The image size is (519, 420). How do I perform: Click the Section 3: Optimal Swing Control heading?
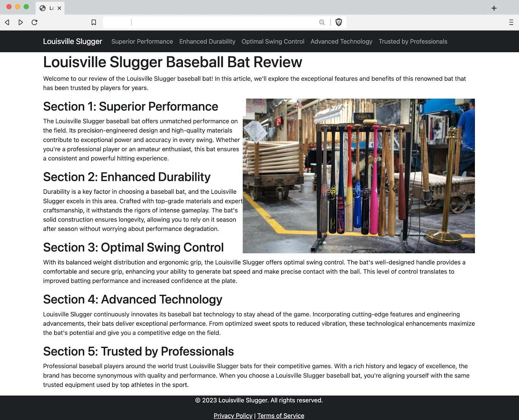point(133,247)
